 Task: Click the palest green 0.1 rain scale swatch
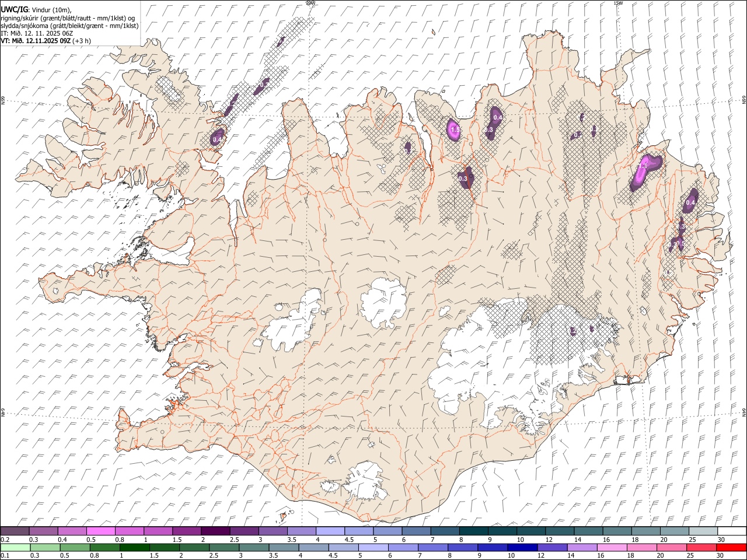tap(15, 547)
